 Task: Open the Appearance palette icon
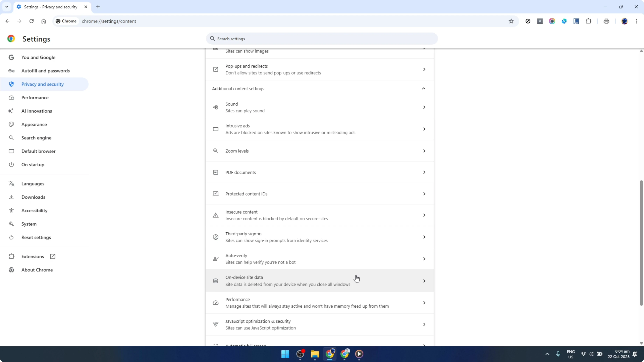point(11,124)
